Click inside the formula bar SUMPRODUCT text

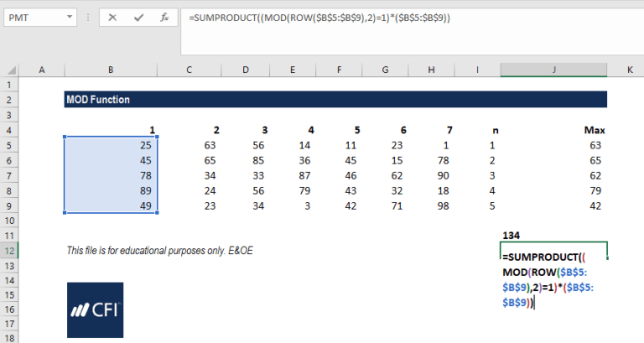coord(319,18)
